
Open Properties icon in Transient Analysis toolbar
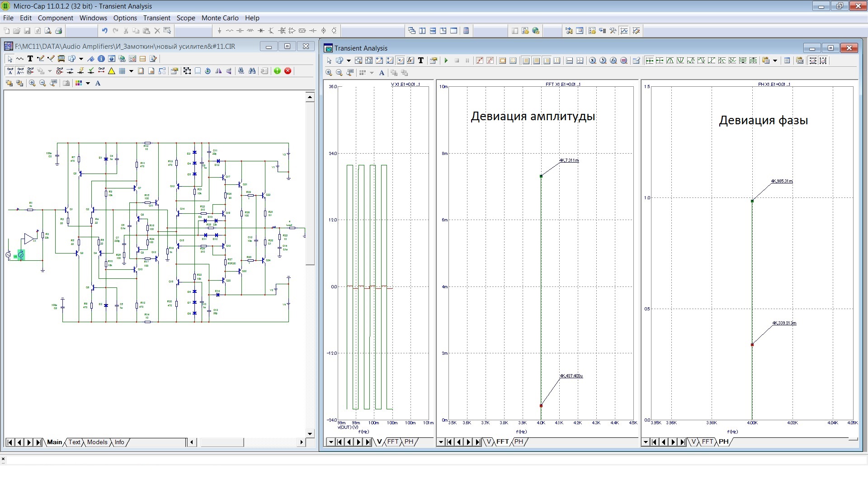434,60
